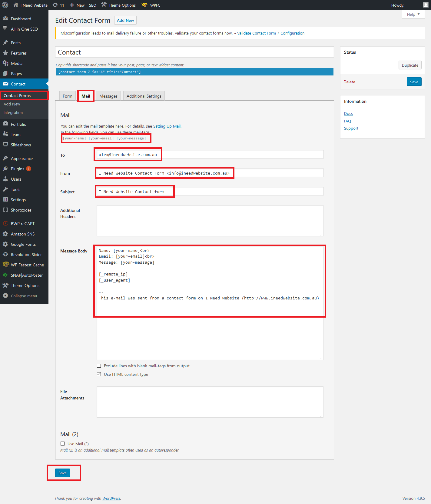Enable the Use Mail (2) checkbox
Image resolution: width=431 pixels, height=504 pixels.
click(x=63, y=444)
